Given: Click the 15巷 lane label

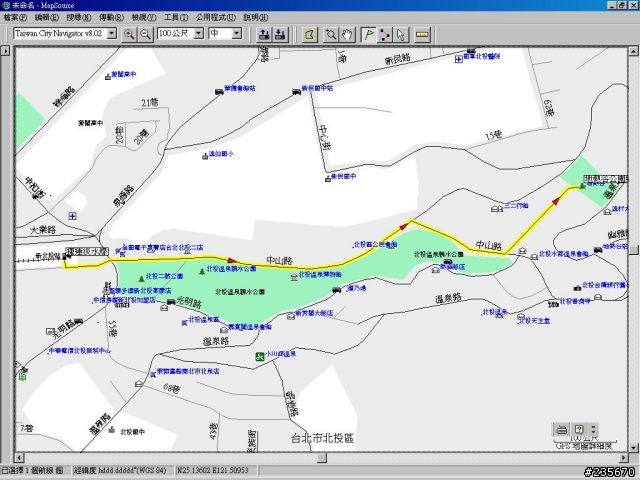Looking at the screenshot, I should pos(493,136).
